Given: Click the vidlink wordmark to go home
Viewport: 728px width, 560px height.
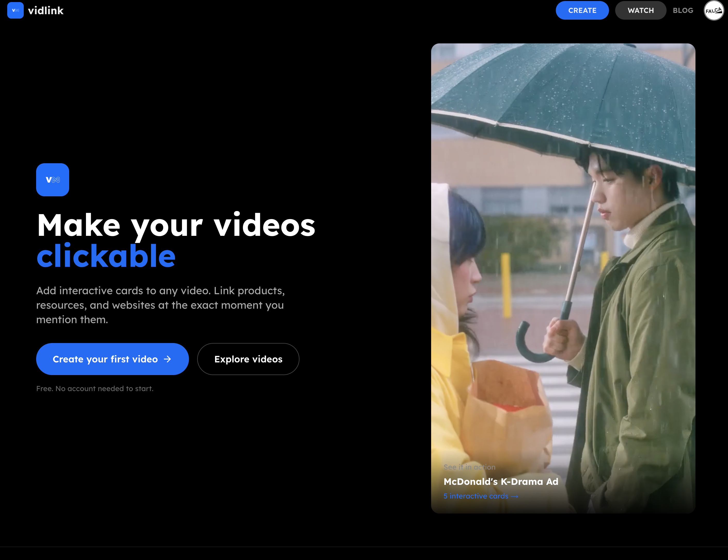Looking at the screenshot, I should coord(46,10).
